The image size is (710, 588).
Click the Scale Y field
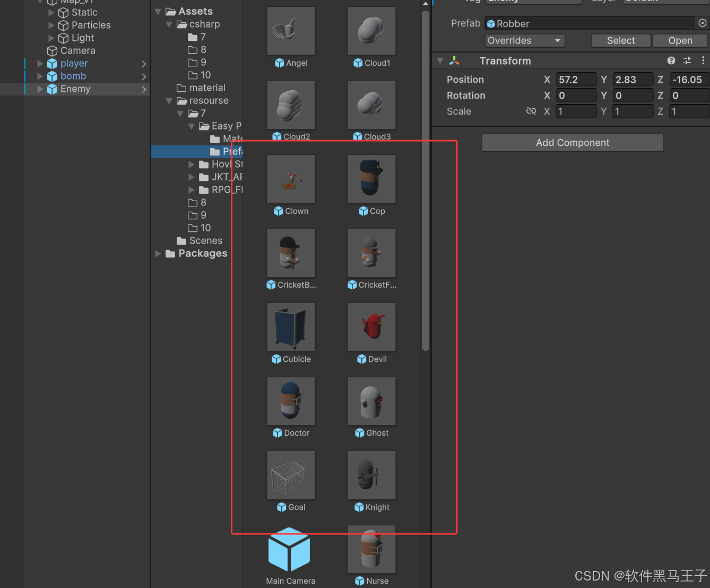[x=633, y=111]
